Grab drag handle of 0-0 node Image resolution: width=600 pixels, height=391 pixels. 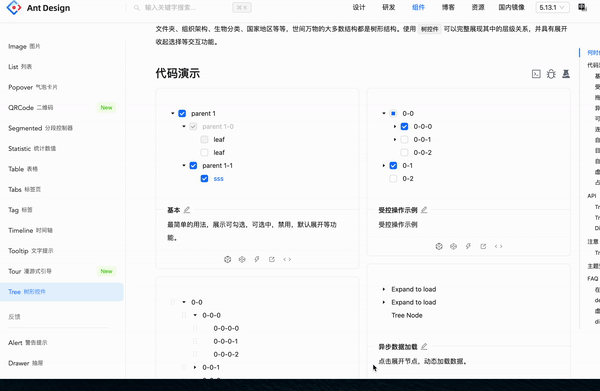pyautogui.click(x=173, y=302)
